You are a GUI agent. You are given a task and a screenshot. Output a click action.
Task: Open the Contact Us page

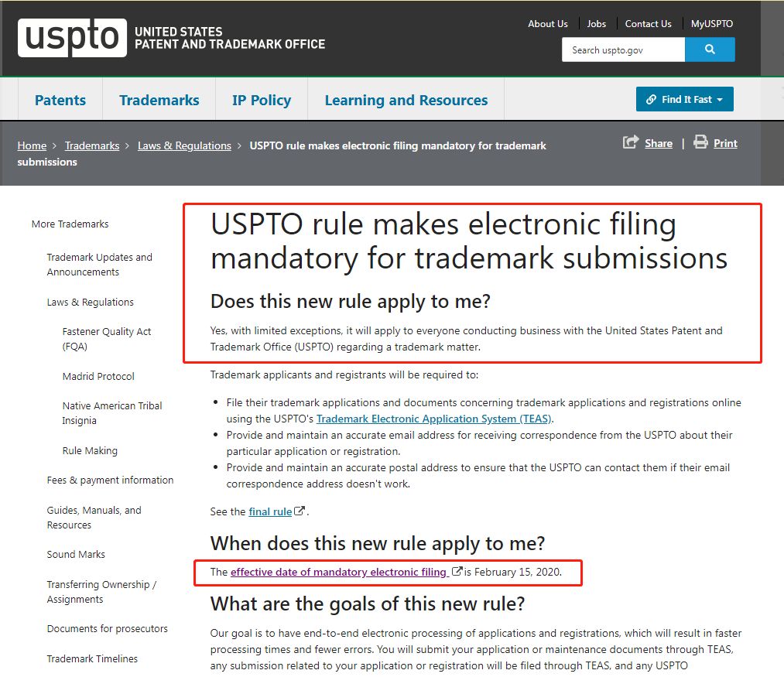[648, 24]
